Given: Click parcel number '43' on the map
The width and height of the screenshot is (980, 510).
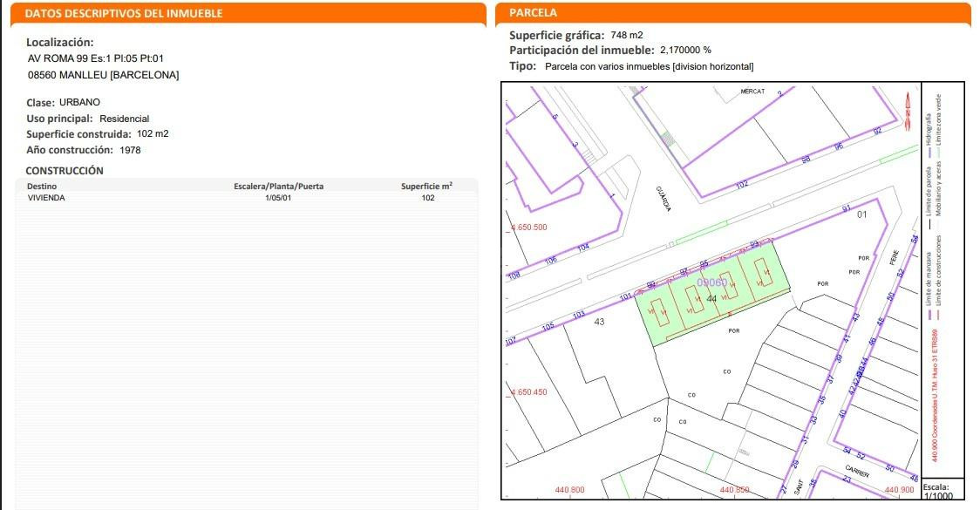Looking at the screenshot, I should [x=599, y=322].
